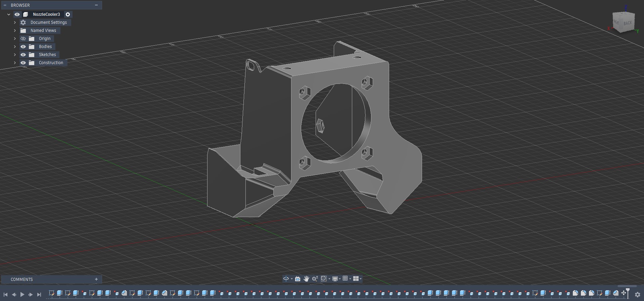
Task: Select the Sketches label
Action: coord(47,55)
